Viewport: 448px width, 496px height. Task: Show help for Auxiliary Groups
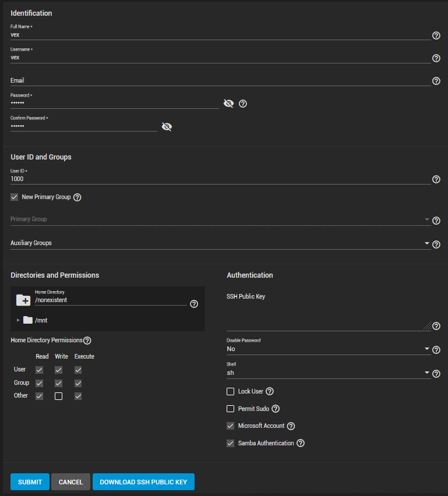coord(436,245)
